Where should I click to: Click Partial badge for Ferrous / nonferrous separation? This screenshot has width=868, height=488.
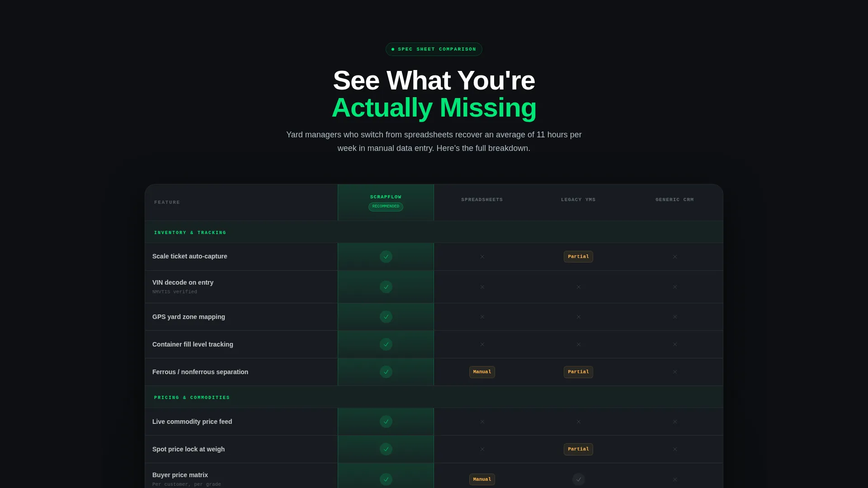click(578, 372)
